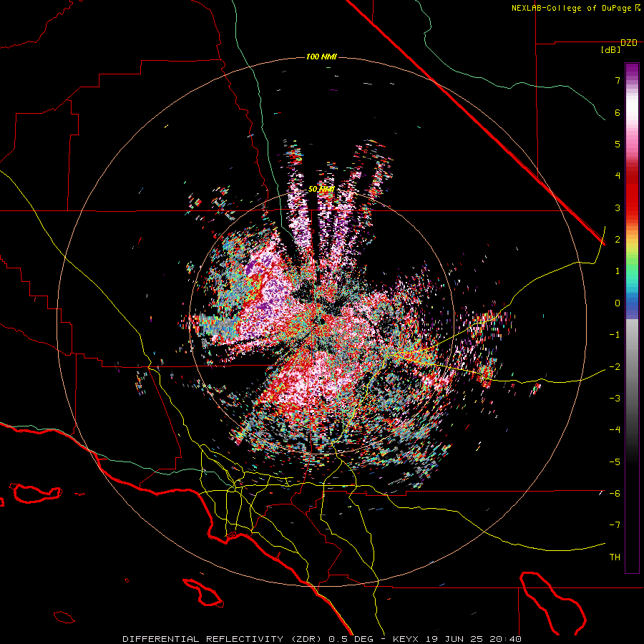Screen dimensions: 644x644
Task: Click the 4 dB tick label on the legend
Action: [x=618, y=176]
